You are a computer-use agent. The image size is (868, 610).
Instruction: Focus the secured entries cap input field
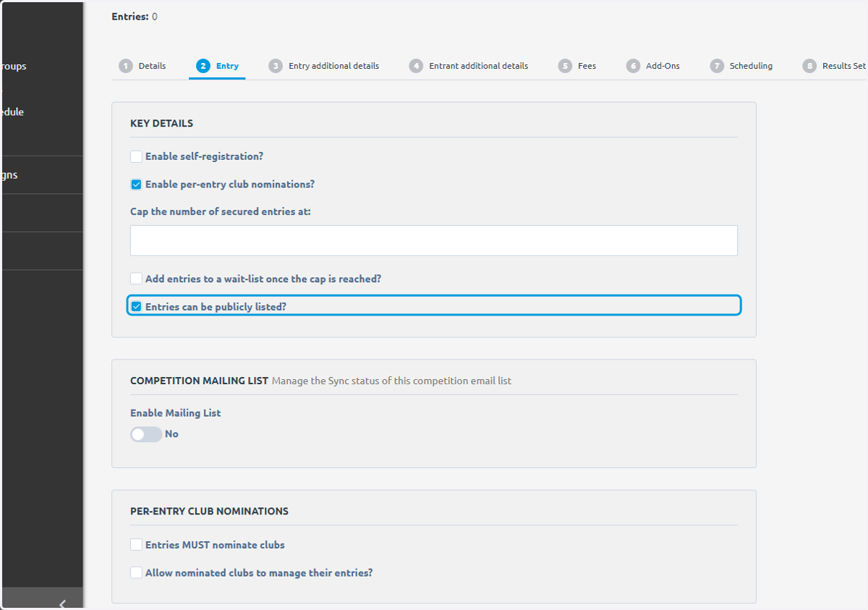tap(434, 240)
